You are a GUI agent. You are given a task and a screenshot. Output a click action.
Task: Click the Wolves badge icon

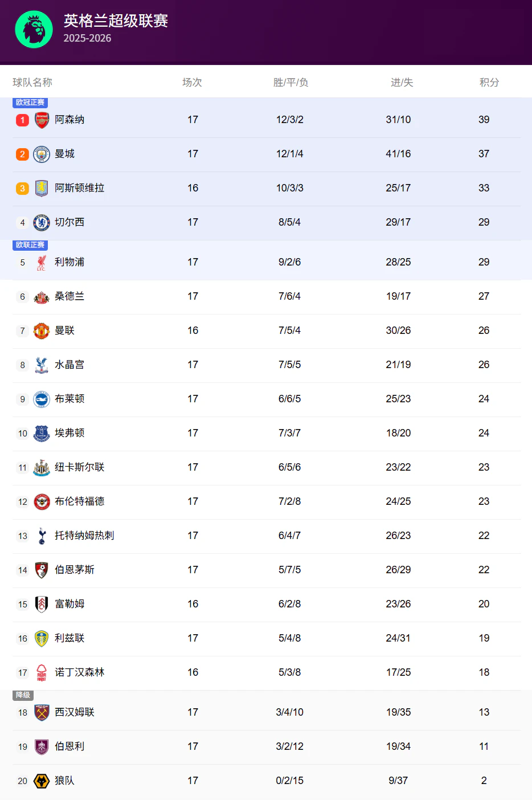[42, 781]
